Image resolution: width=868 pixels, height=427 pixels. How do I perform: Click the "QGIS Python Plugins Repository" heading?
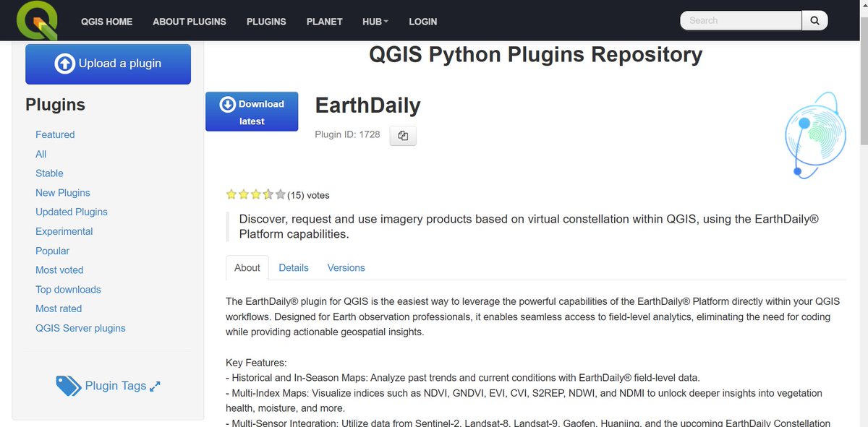tap(536, 55)
